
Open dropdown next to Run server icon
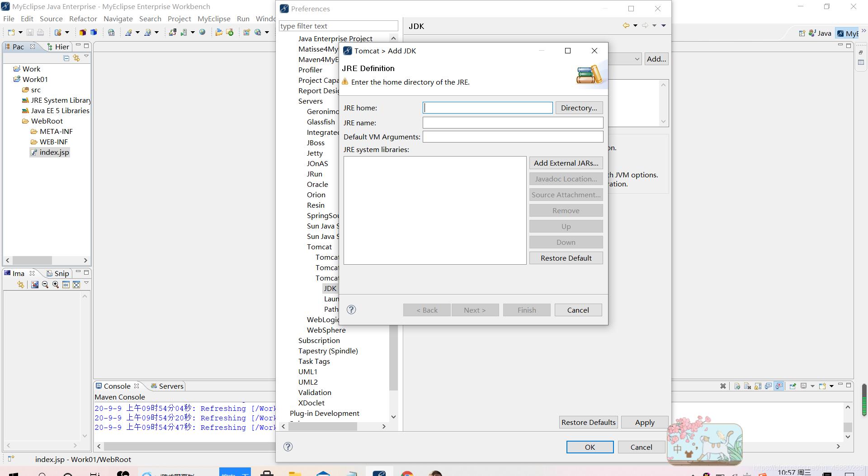tap(193, 33)
